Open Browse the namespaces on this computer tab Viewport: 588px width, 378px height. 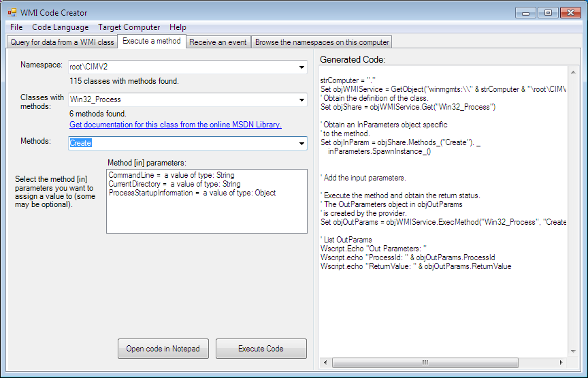pyautogui.click(x=322, y=42)
